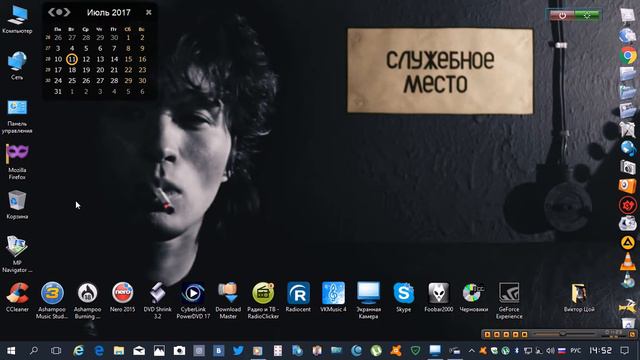Click the 14:52 taskbar clock

point(600,351)
